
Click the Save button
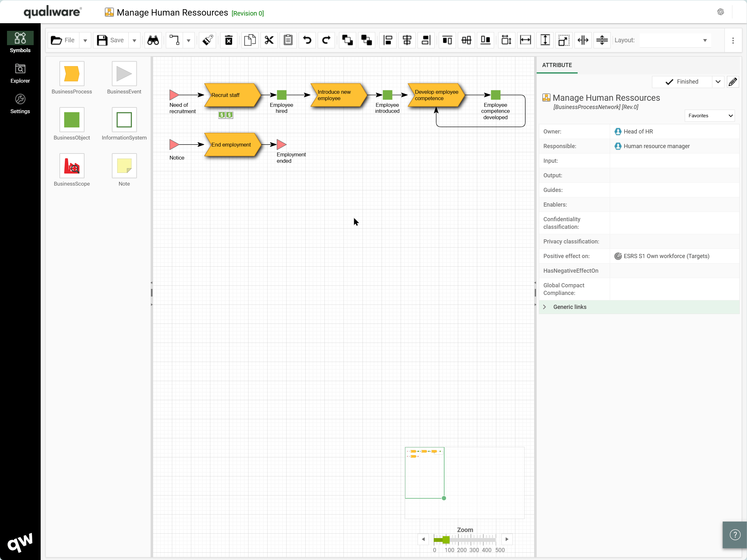coord(111,40)
